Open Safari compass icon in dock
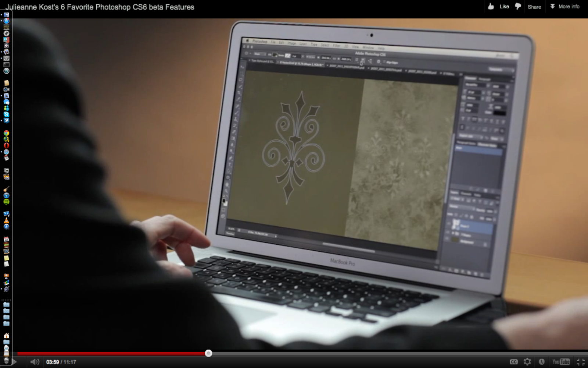 [6, 152]
